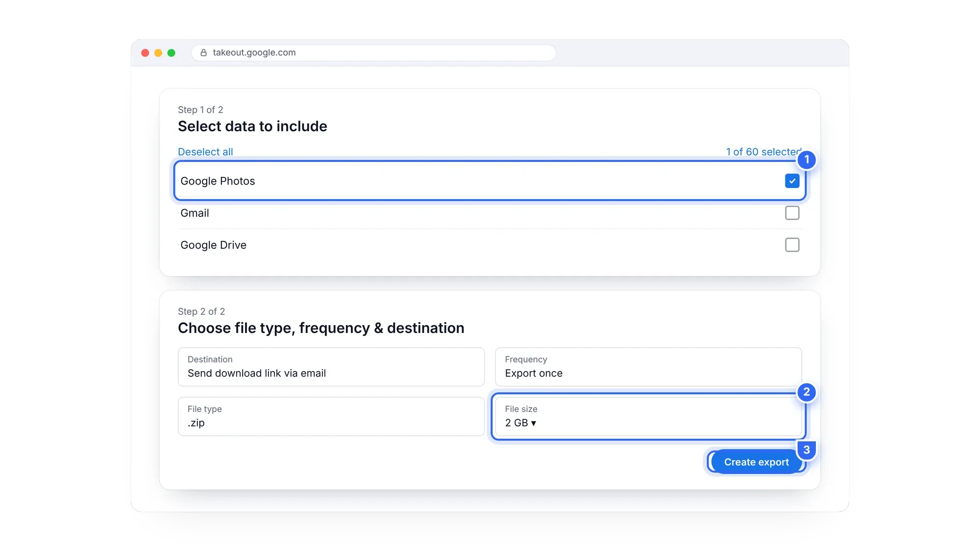980x551 pixels.
Task: Click the 'Step 1 of 2' label
Action: tap(200, 110)
